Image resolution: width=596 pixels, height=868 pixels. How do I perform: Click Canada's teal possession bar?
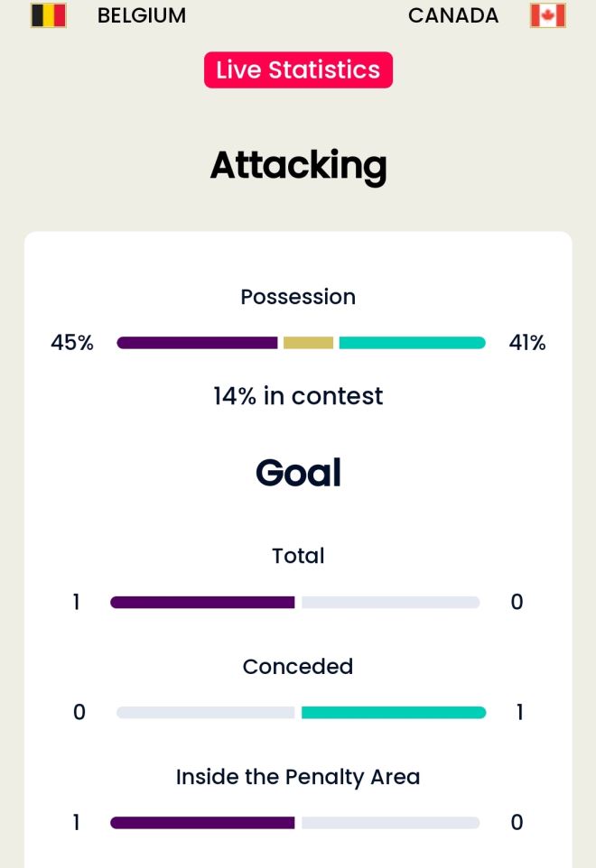[412, 343]
